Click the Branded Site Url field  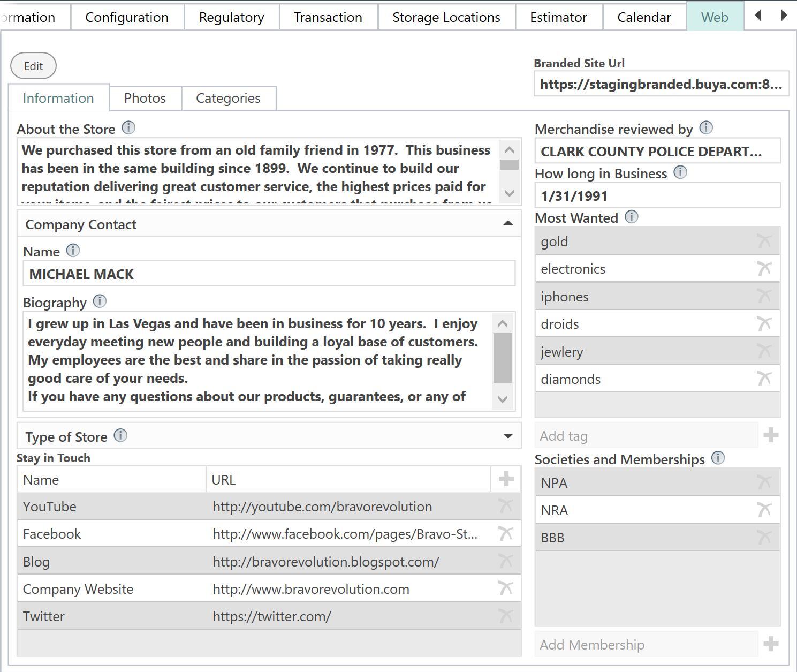point(661,84)
